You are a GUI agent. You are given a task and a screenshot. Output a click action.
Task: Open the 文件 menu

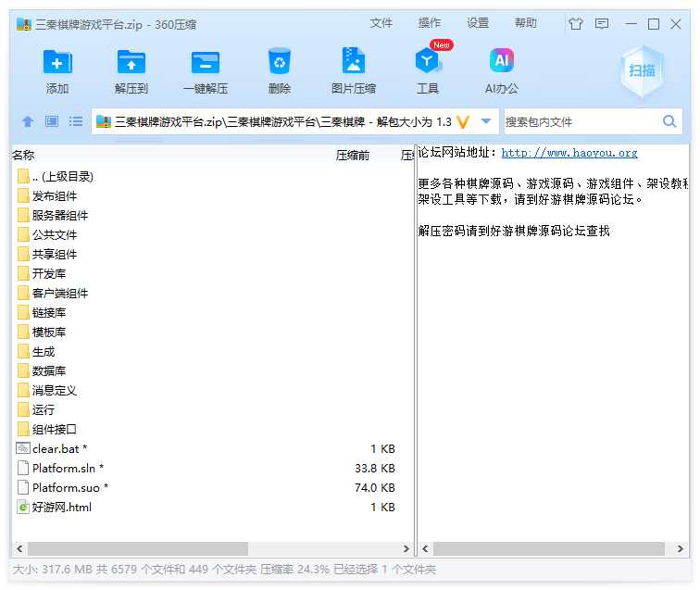[381, 23]
